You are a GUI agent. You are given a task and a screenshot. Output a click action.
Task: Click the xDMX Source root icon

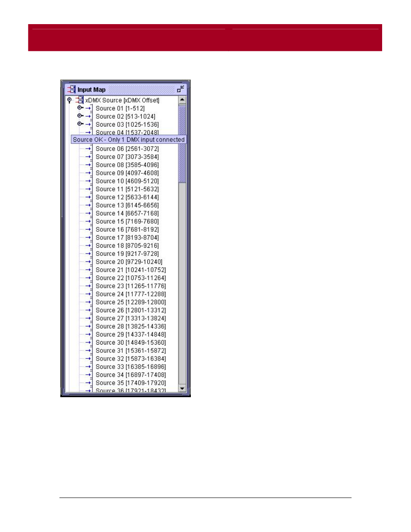(79, 100)
